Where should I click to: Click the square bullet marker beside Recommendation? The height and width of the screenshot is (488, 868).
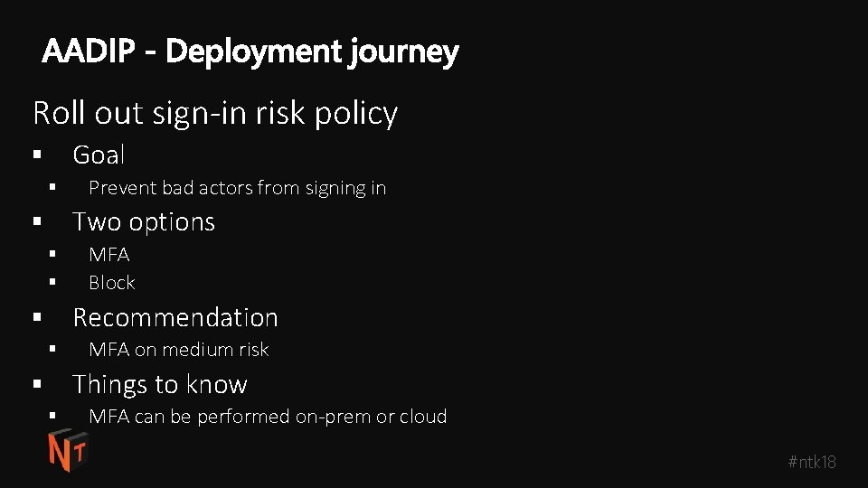click(37, 317)
